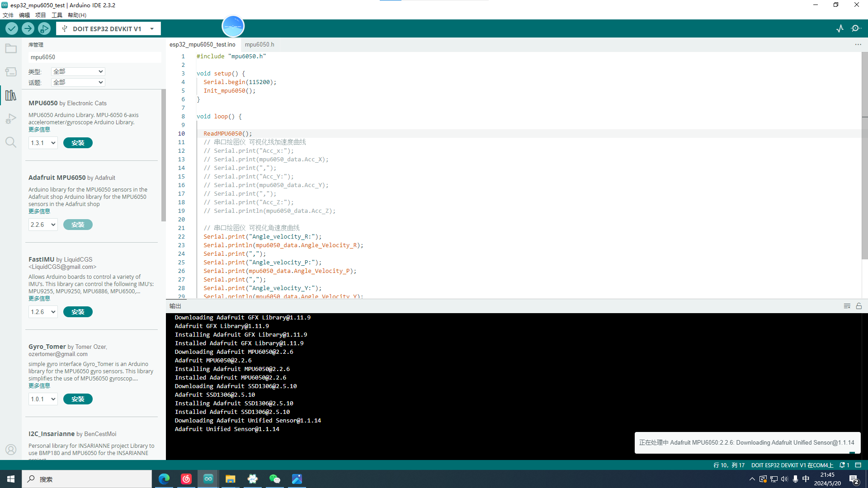Toggle bottom panel icon in status bar
This screenshot has height=488, width=868.
pyautogui.click(x=858, y=465)
